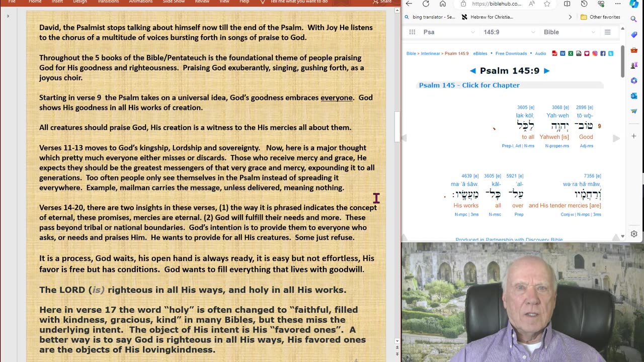Screen dimensions: 644x362
Task: Go to next verse arrow
Action: [x=547, y=71]
